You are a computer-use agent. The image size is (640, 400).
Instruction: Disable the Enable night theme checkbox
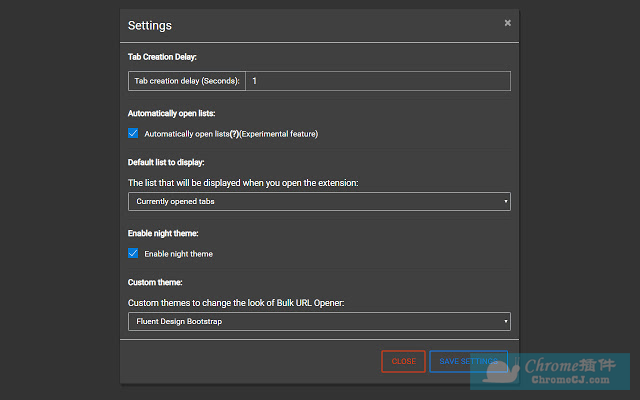133,253
